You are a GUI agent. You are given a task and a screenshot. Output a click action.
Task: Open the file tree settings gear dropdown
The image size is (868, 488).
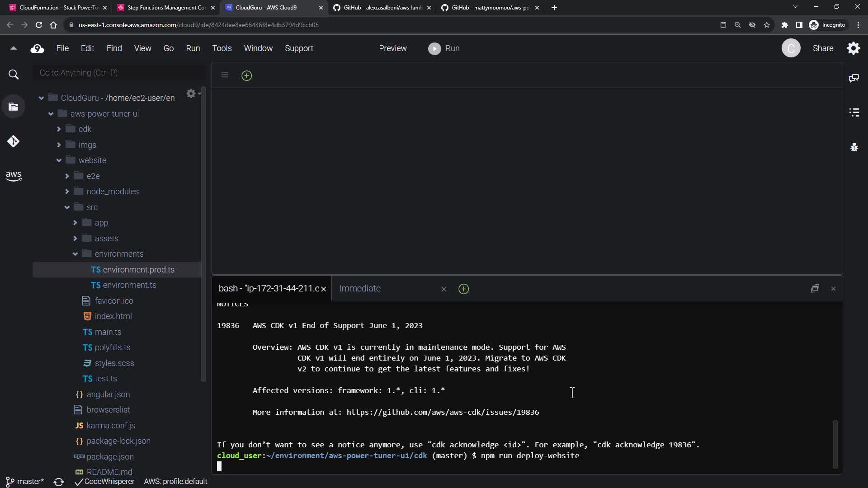coord(193,94)
